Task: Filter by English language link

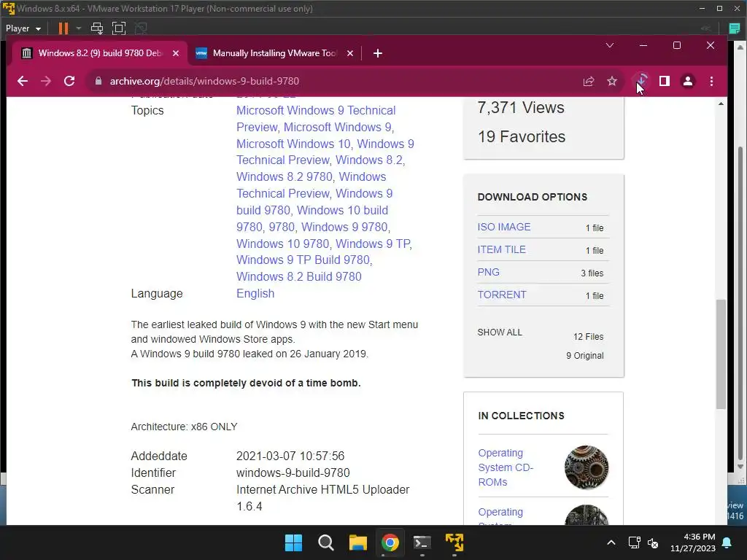Action: [255, 293]
